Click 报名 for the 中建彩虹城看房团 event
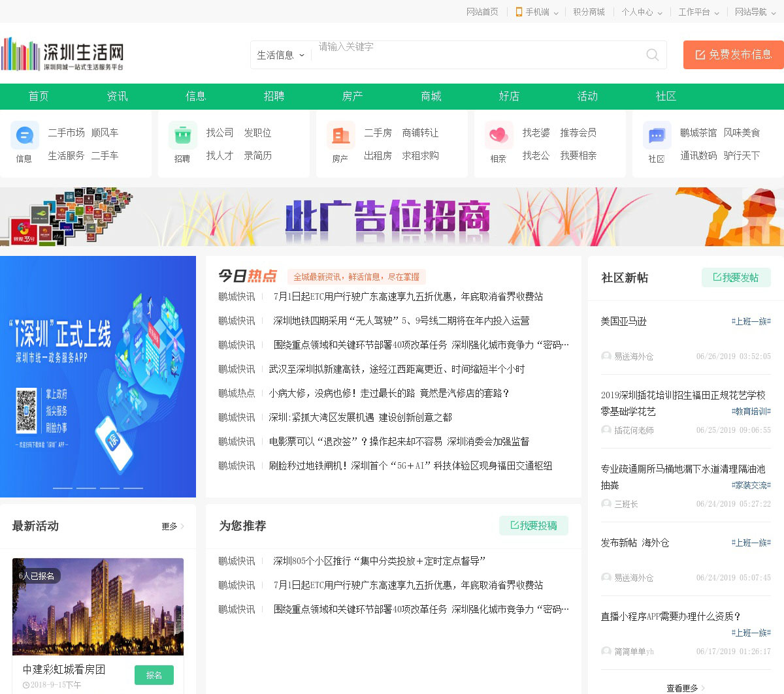The width and height of the screenshot is (784, 694). [154, 675]
